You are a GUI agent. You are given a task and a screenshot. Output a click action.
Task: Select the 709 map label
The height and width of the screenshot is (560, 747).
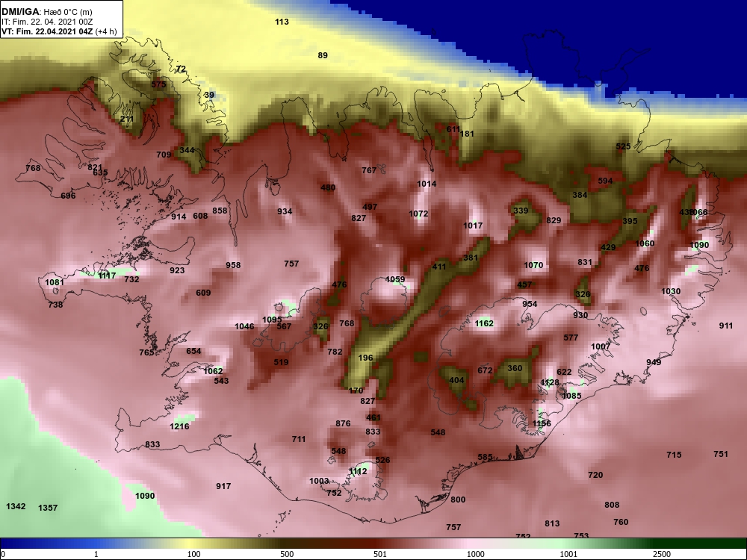point(164,155)
